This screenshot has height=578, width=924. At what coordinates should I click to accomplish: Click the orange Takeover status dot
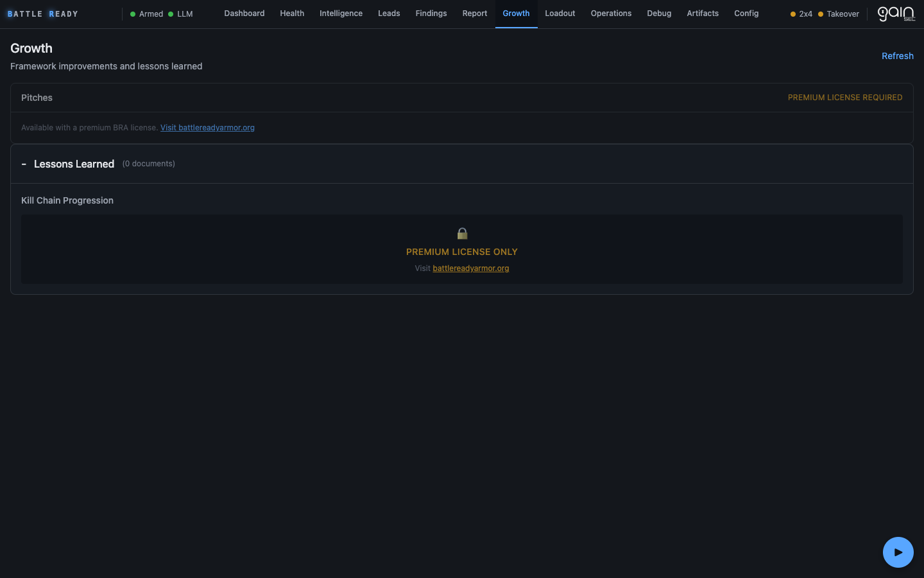pos(821,14)
